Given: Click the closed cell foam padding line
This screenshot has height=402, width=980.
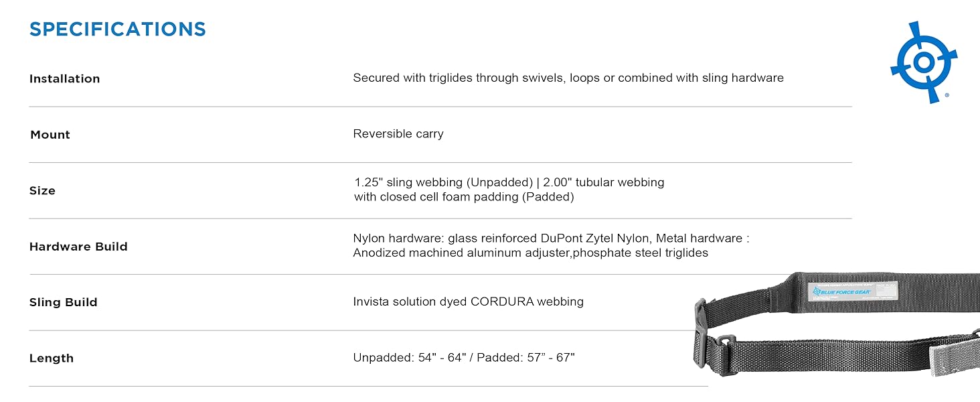Looking at the screenshot, I should click(464, 197).
